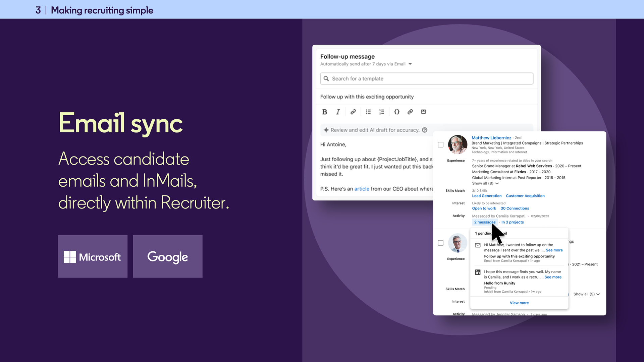Viewport: 644px width, 362px height.
Task: Select the Matthew Liebernicz candidate checkbox
Action: click(441, 145)
